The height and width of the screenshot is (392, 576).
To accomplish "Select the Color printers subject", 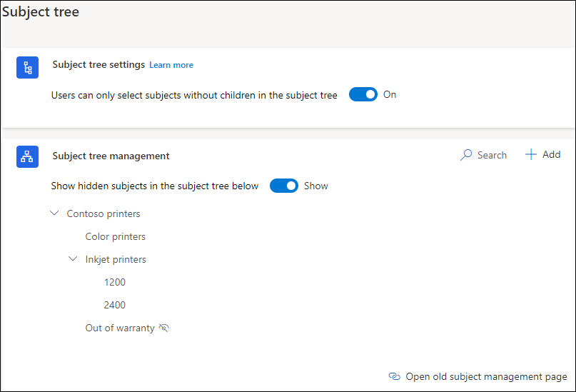I will point(116,236).
